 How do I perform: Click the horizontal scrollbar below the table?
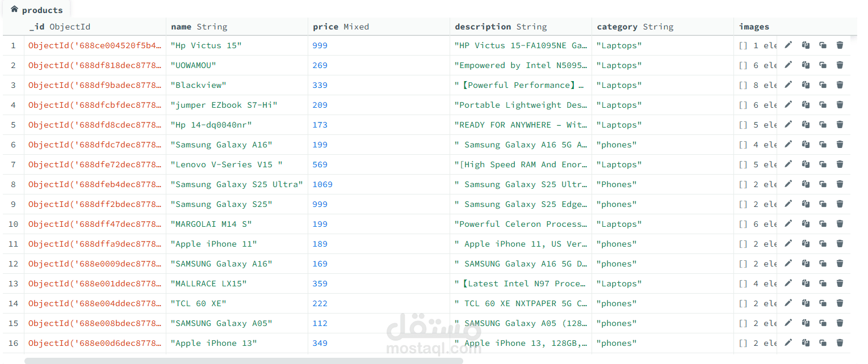click(244, 361)
